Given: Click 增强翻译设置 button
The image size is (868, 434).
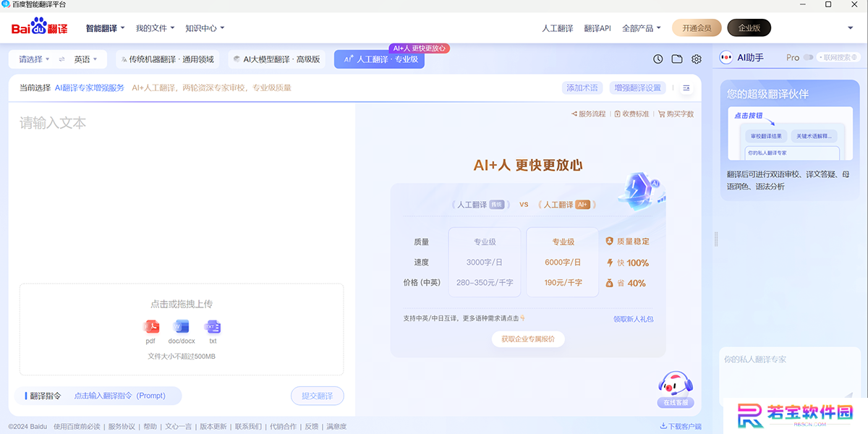Looking at the screenshot, I should [637, 88].
